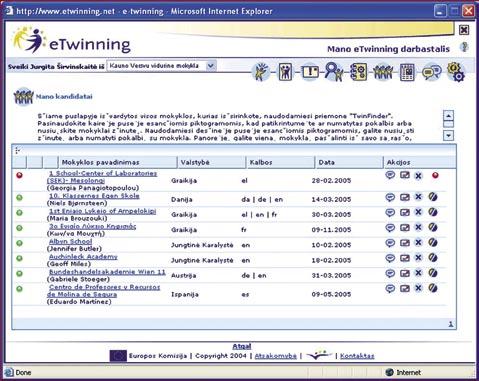Open 10. Klassernes Egen Skole link
The width and height of the screenshot is (479, 381).
tap(94, 196)
